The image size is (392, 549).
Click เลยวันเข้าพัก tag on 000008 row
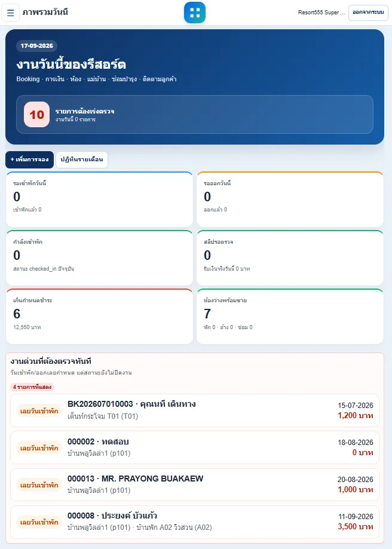click(x=39, y=522)
